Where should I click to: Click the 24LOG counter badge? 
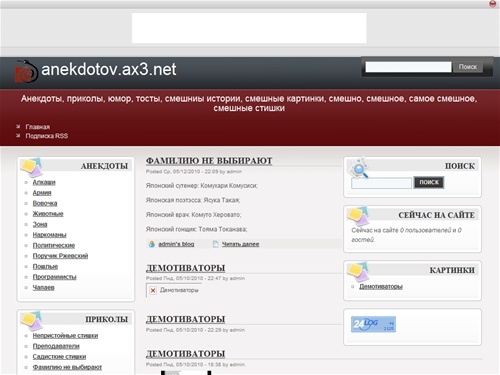click(x=373, y=324)
